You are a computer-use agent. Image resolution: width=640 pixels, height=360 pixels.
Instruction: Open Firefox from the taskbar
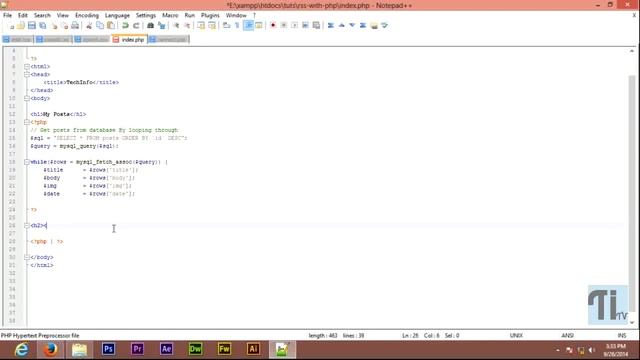coord(50,350)
